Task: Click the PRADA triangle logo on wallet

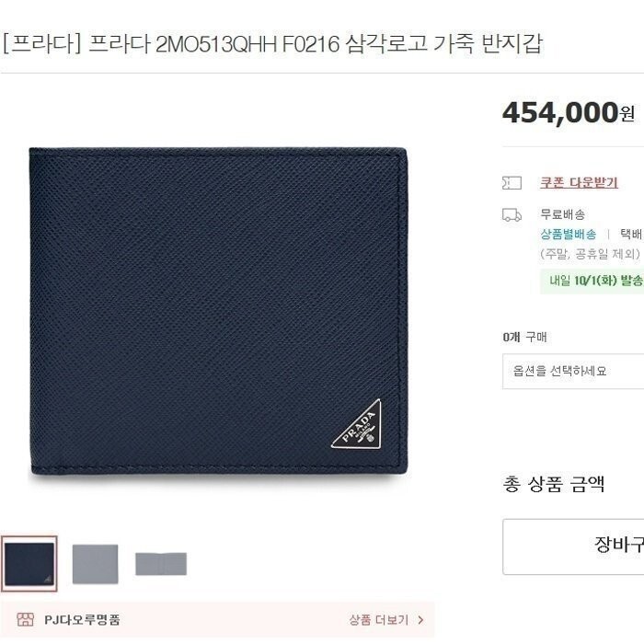Action: pos(359,425)
